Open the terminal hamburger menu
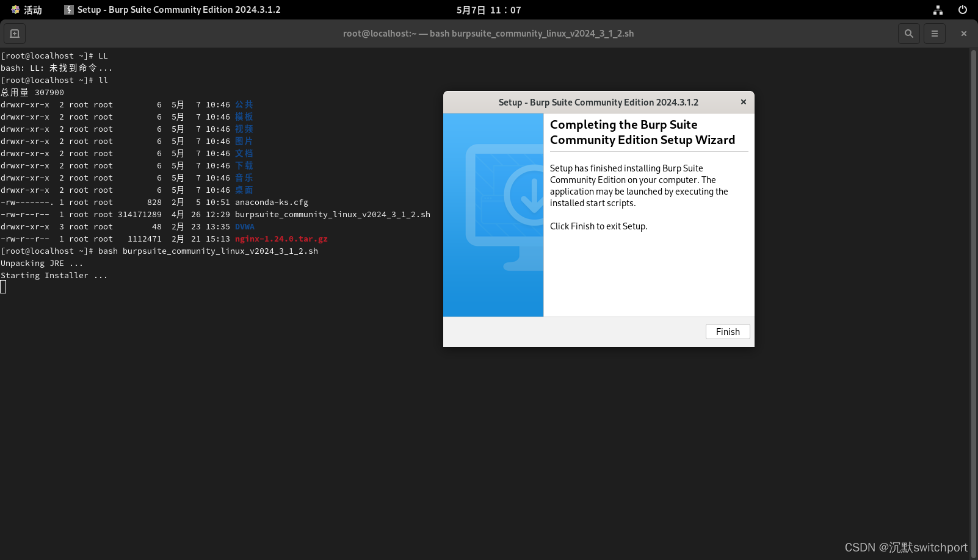The image size is (978, 560). click(x=935, y=34)
